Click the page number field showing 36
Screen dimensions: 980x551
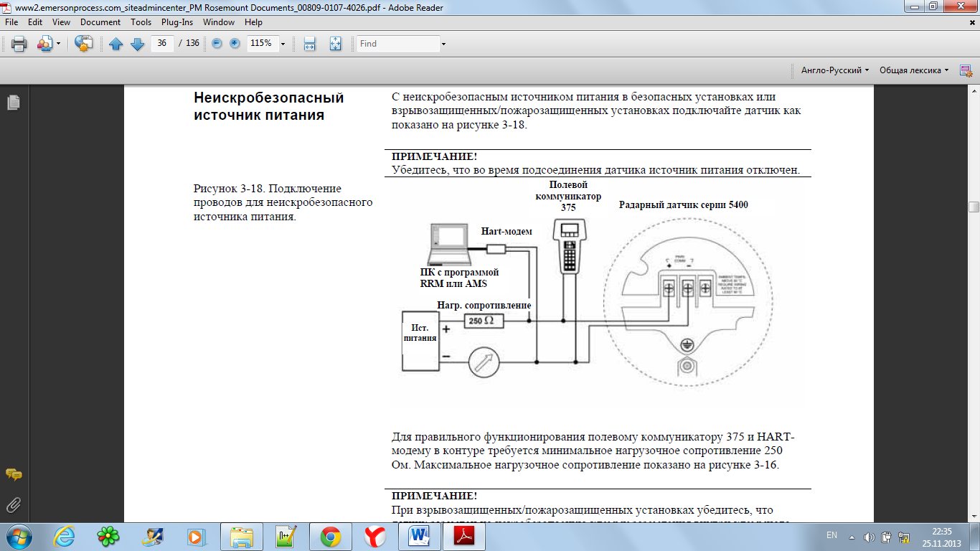click(162, 43)
